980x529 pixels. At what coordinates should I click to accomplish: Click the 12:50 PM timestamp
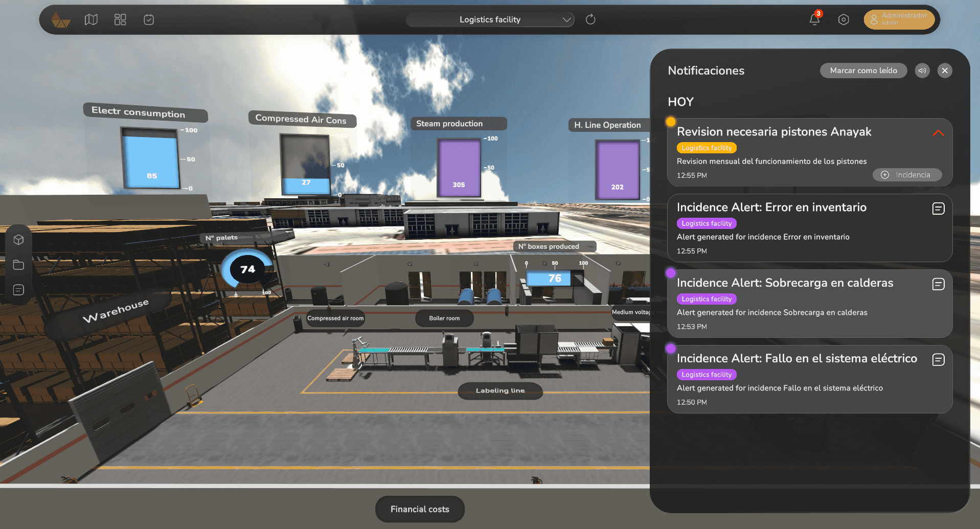click(x=692, y=402)
